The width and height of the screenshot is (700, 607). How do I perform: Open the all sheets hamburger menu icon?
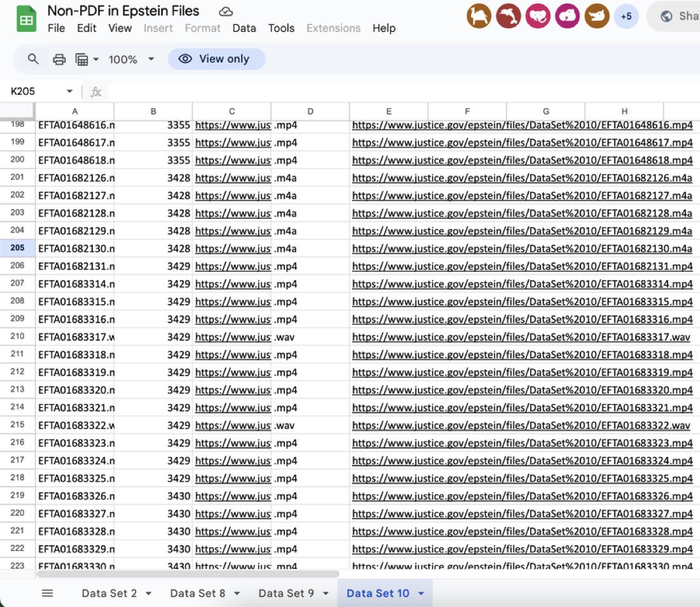click(47, 592)
